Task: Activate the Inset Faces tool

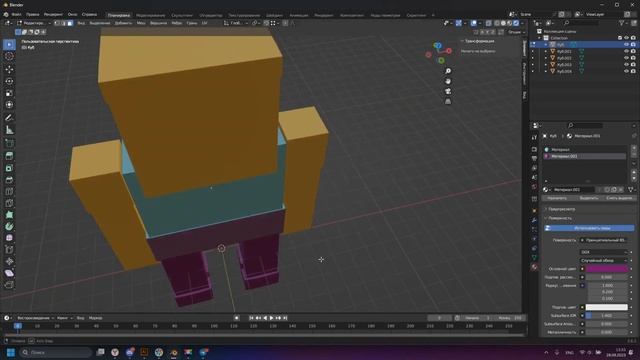Action: [9, 168]
